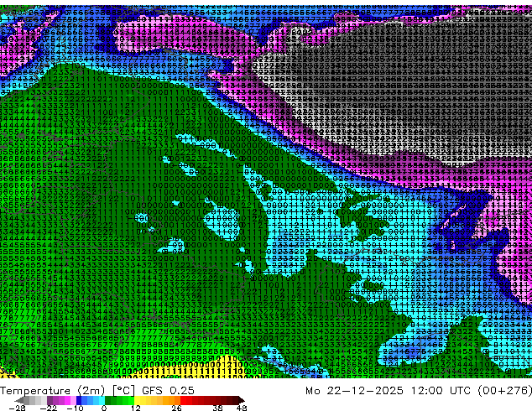The image size is (532, 411).
Task: Click the '0' legend value
Action: point(104,408)
